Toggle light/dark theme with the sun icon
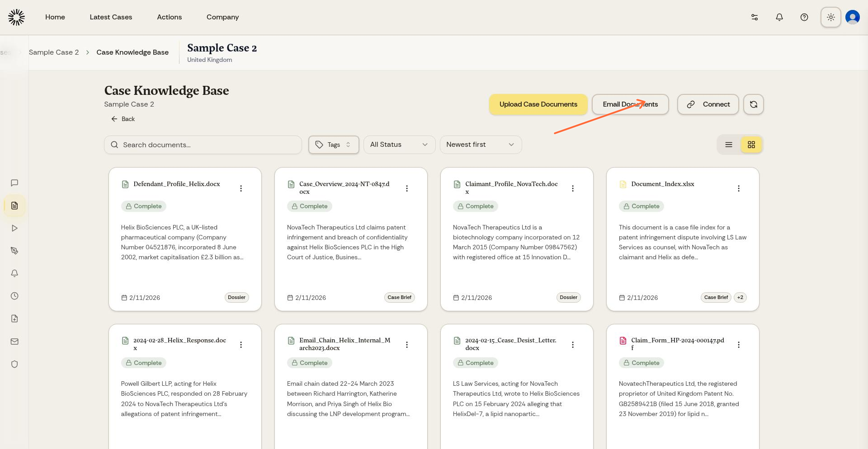 click(x=830, y=17)
